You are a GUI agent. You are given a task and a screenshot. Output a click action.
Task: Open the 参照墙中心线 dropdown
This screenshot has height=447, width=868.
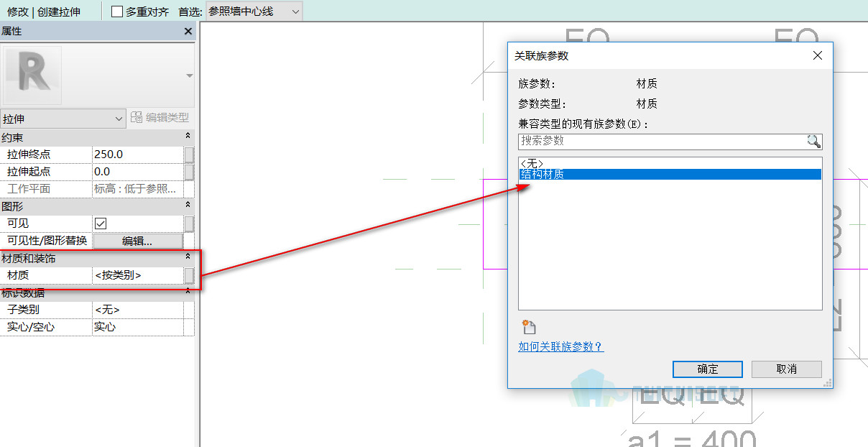254,11
